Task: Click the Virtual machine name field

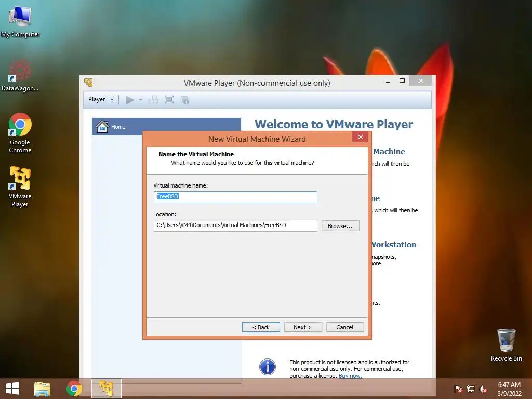Action: (x=235, y=197)
